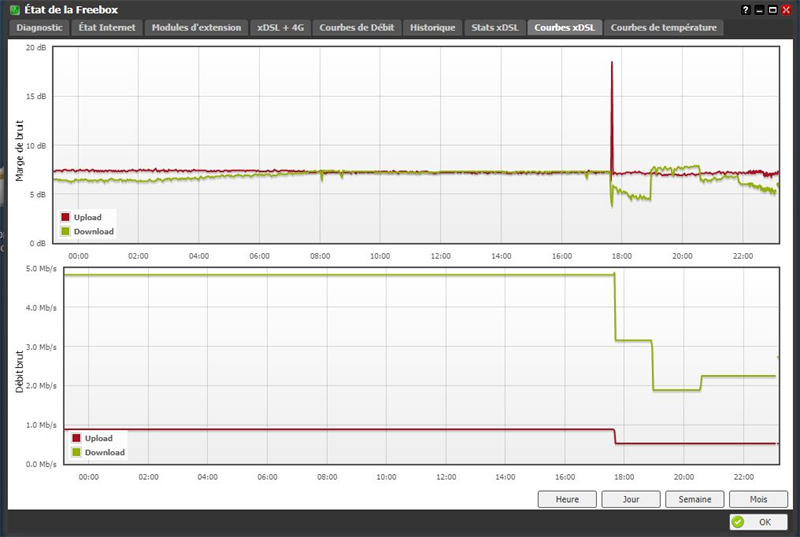The height and width of the screenshot is (537, 800).
Task: Open the Modules d'extension tab
Action: tap(196, 28)
